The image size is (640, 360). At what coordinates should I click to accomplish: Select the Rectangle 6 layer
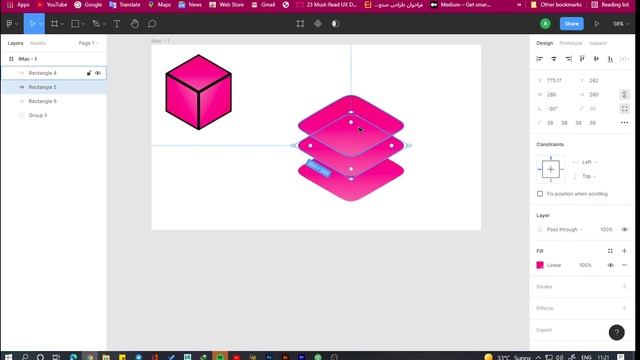[x=54, y=101]
